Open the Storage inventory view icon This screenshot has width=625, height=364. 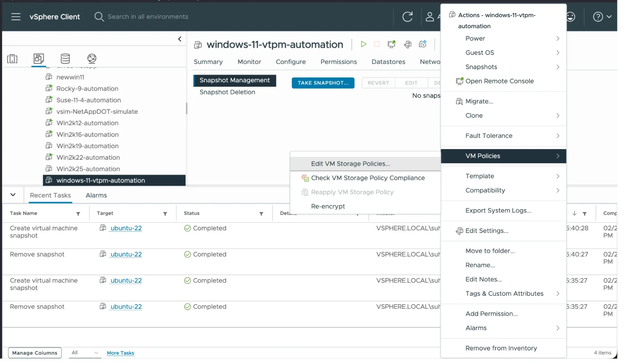pos(65,59)
